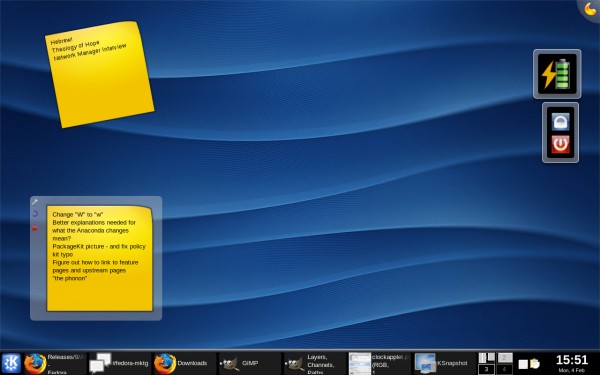Switch to virtual desktop 3 in pager
Screen dimensions: 600x375
pyautogui.click(x=487, y=369)
